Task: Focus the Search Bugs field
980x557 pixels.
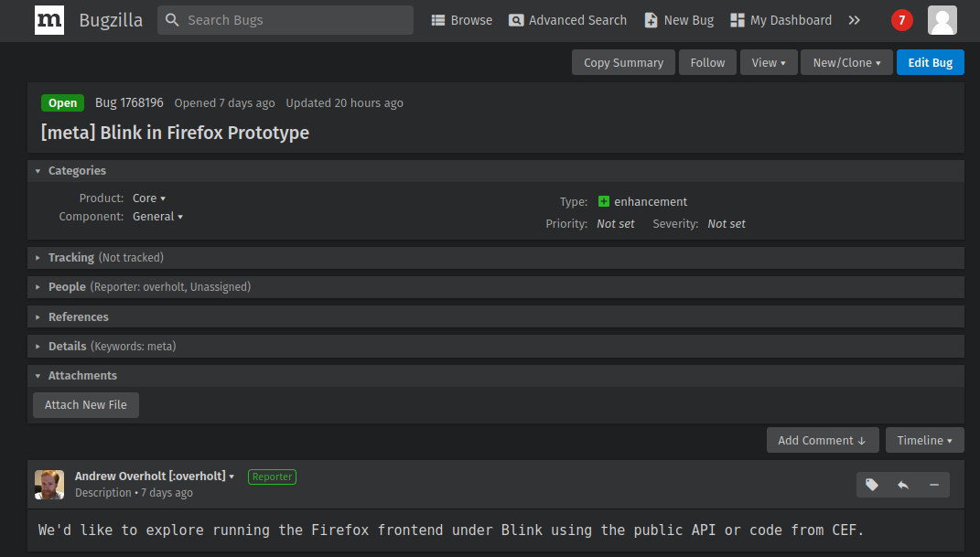Action: click(285, 20)
